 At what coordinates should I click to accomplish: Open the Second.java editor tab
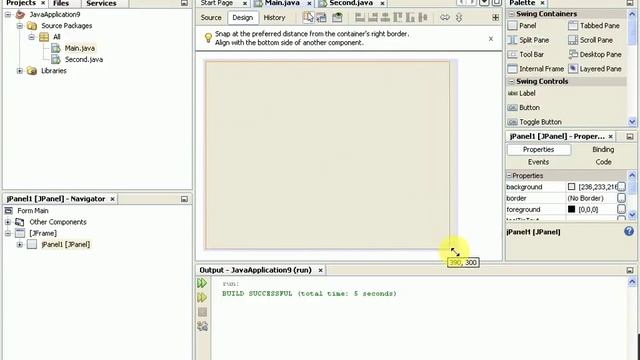[351, 3]
